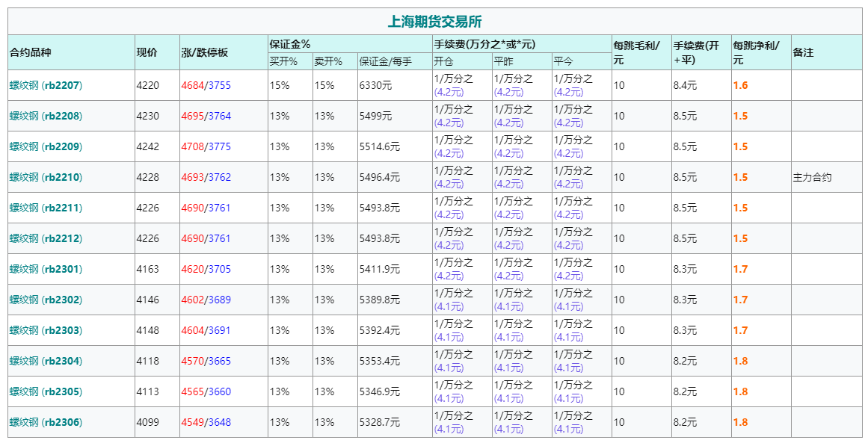Click the margin amount 5499元
This screenshot has width=868, height=446.
[376, 117]
